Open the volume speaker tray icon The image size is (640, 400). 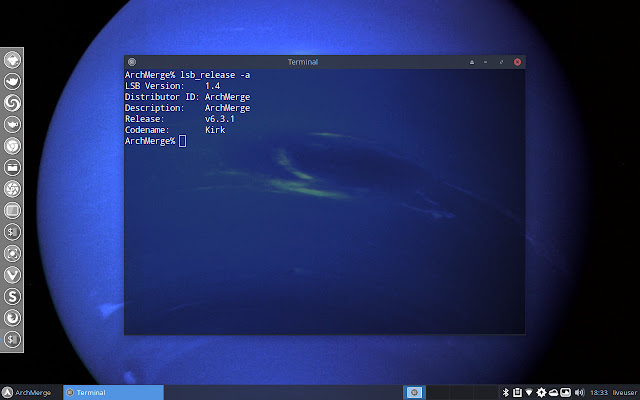click(579, 393)
